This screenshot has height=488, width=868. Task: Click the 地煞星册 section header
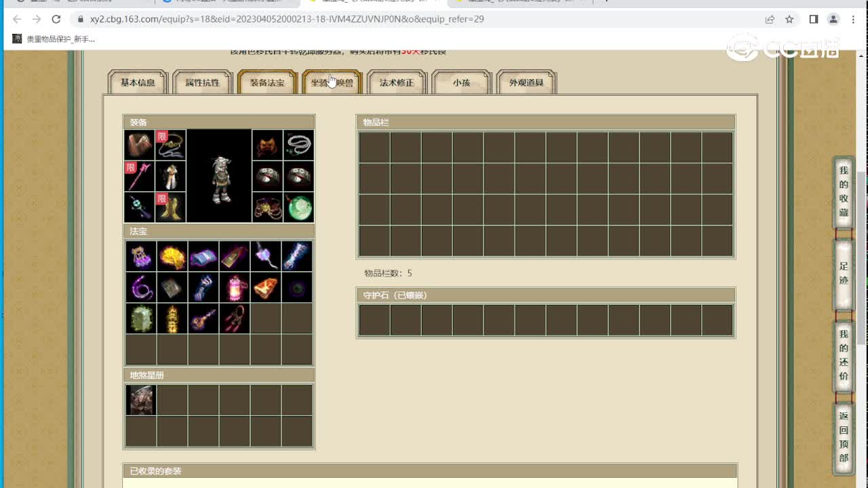click(x=219, y=375)
